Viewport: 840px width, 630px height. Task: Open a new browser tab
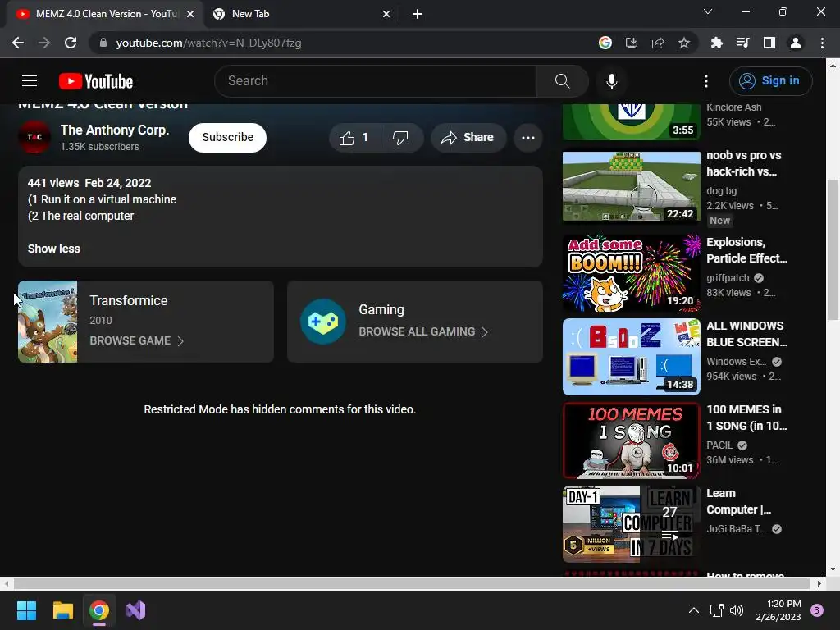click(x=418, y=14)
